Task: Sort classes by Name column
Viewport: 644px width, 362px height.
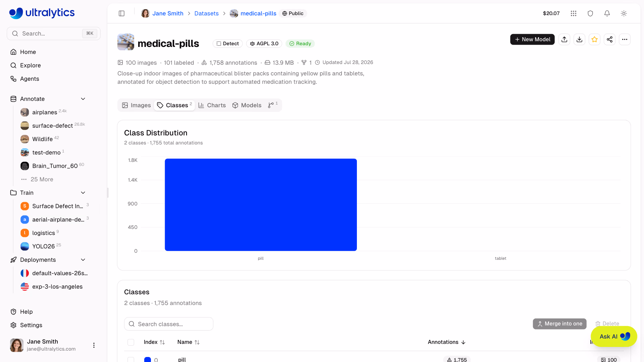Action: click(x=189, y=342)
